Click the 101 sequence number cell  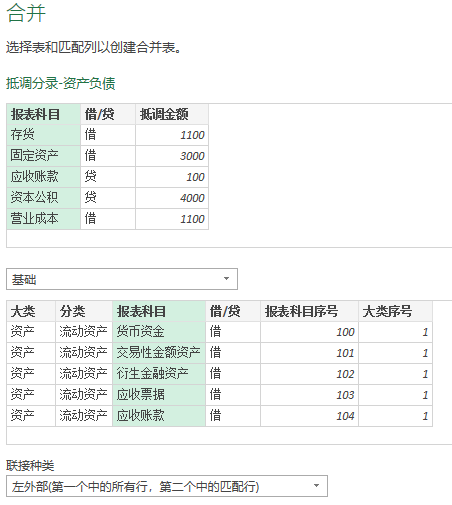[309, 353]
